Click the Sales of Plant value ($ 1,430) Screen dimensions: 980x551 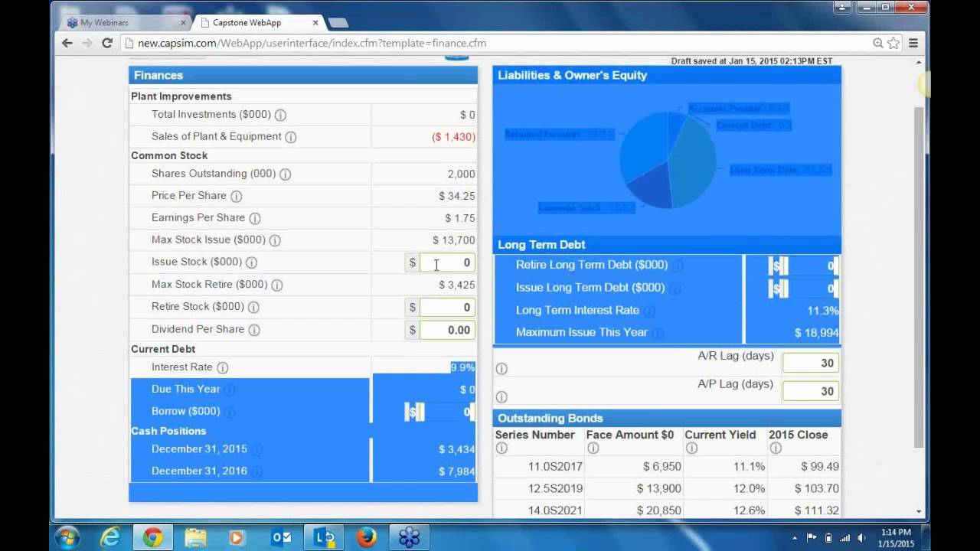[x=453, y=137]
